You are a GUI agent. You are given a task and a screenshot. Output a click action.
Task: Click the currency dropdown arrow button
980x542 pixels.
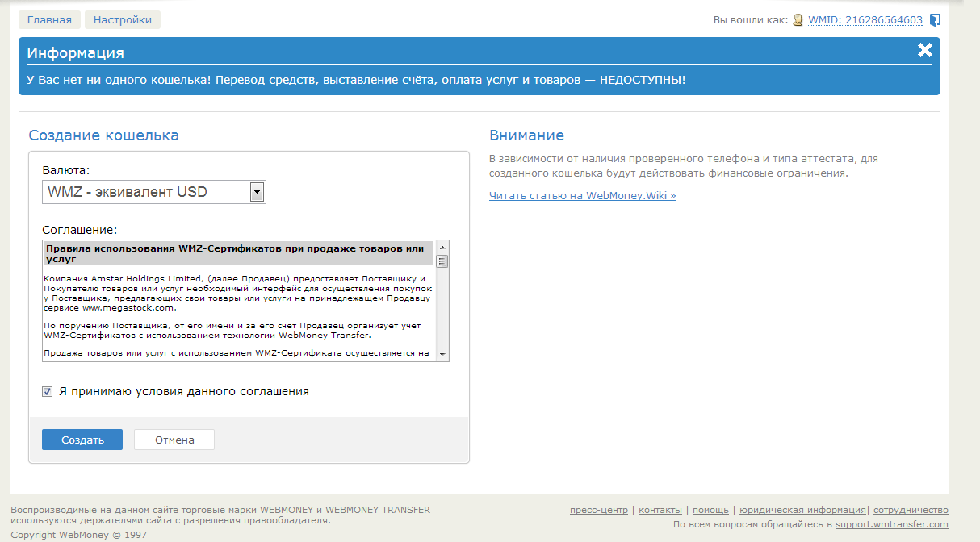[258, 192]
